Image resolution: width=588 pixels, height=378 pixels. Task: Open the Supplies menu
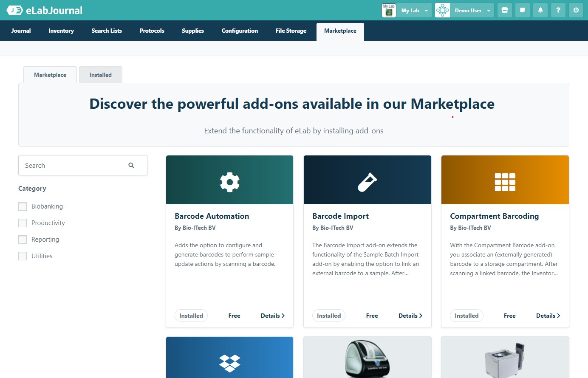coord(193,31)
